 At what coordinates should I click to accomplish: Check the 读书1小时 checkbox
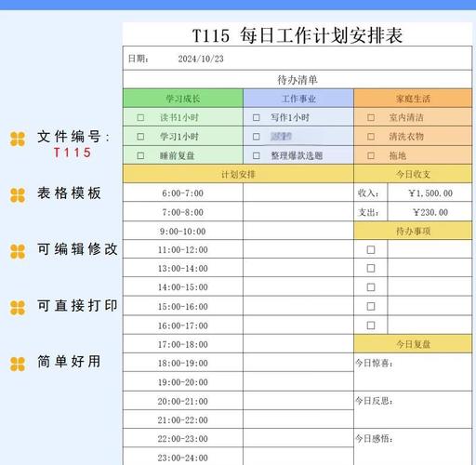click(x=140, y=117)
